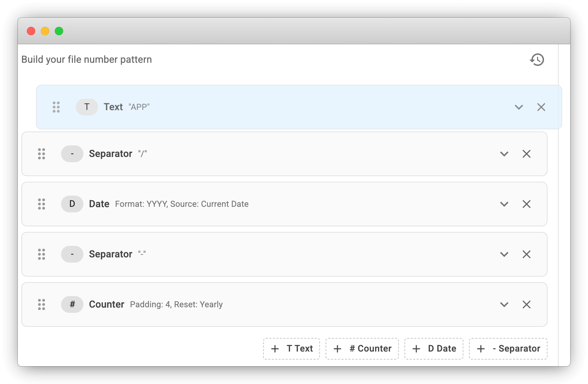Click the drag handle of the Text "APP" block
This screenshot has height=384, width=588.
(x=56, y=107)
